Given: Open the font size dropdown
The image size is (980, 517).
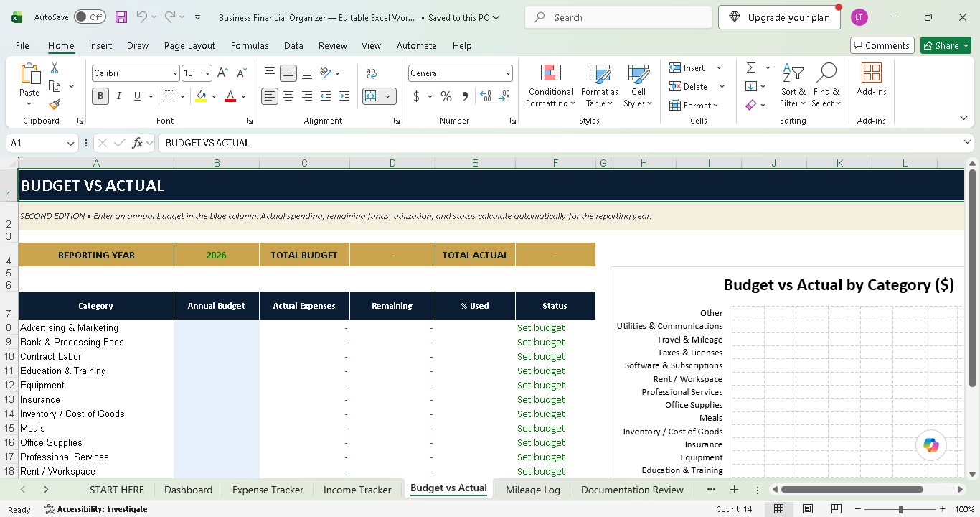Looking at the screenshot, I should click(207, 73).
